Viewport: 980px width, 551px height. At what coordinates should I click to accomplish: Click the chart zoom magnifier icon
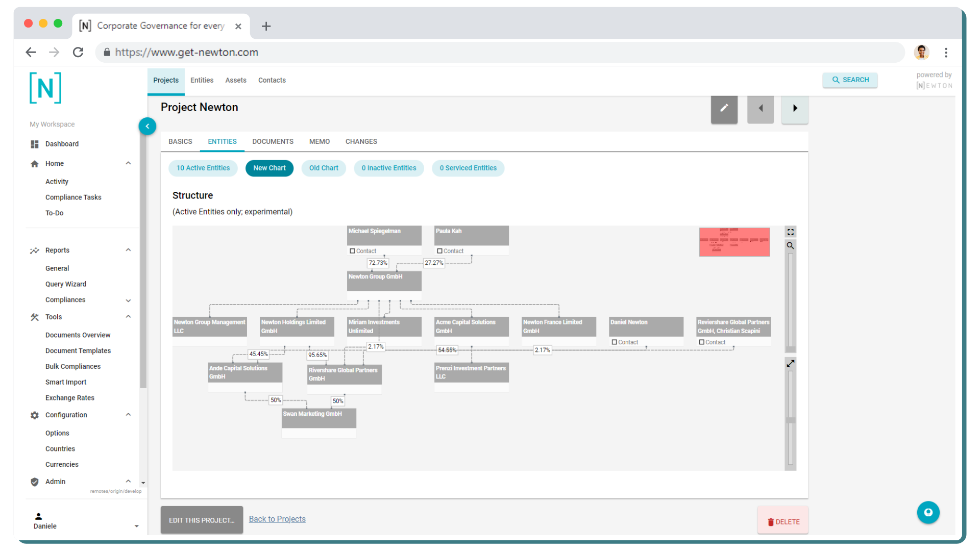(x=791, y=246)
